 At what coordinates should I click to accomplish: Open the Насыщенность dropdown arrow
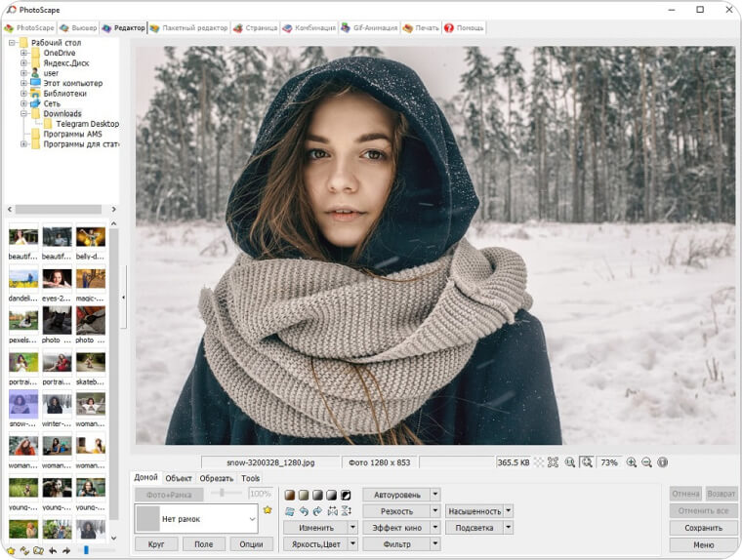[x=508, y=511]
